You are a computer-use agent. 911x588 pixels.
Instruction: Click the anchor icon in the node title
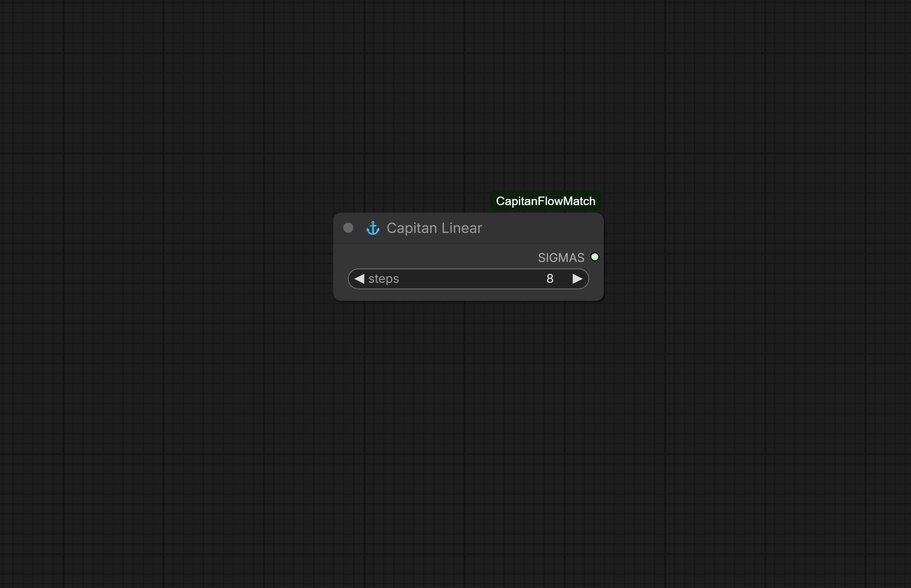pos(373,228)
